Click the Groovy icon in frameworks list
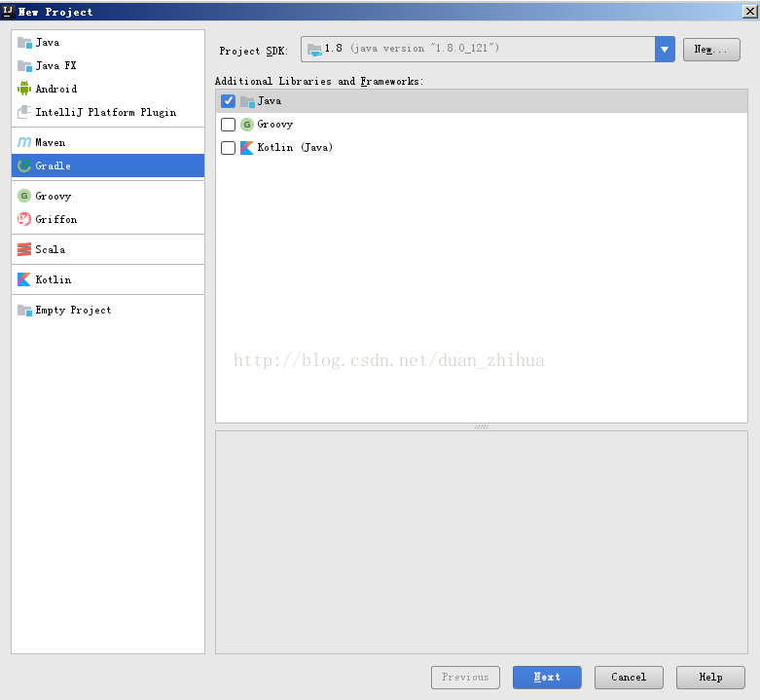The width and height of the screenshot is (760, 700). [247, 125]
